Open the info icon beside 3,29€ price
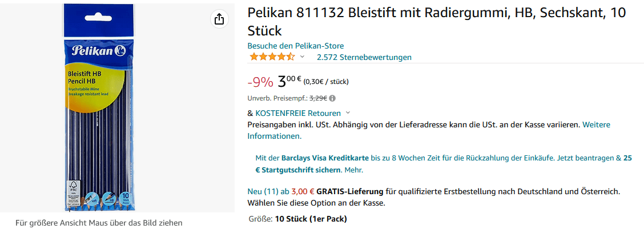This screenshot has width=644, height=229. pyautogui.click(x=332, y=98)
